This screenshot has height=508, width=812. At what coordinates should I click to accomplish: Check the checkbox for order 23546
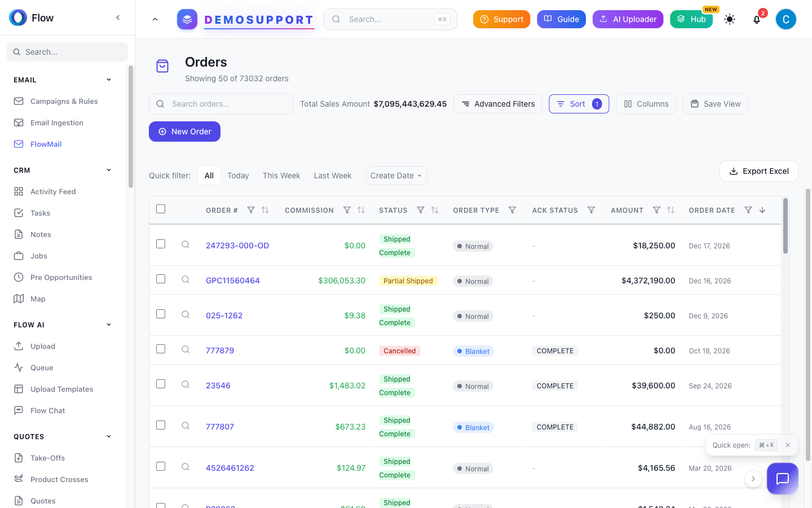[160, 384]
